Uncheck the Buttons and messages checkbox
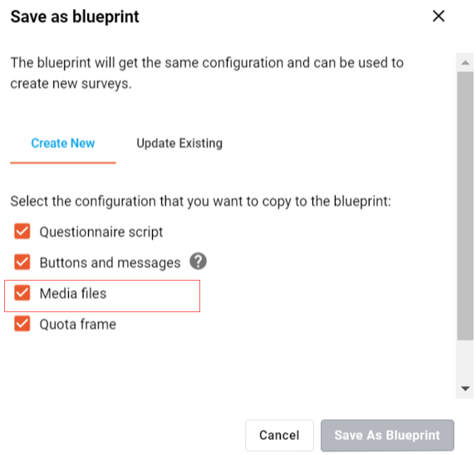The width and height of the screenshot is (476, 455). pos(22,262)
